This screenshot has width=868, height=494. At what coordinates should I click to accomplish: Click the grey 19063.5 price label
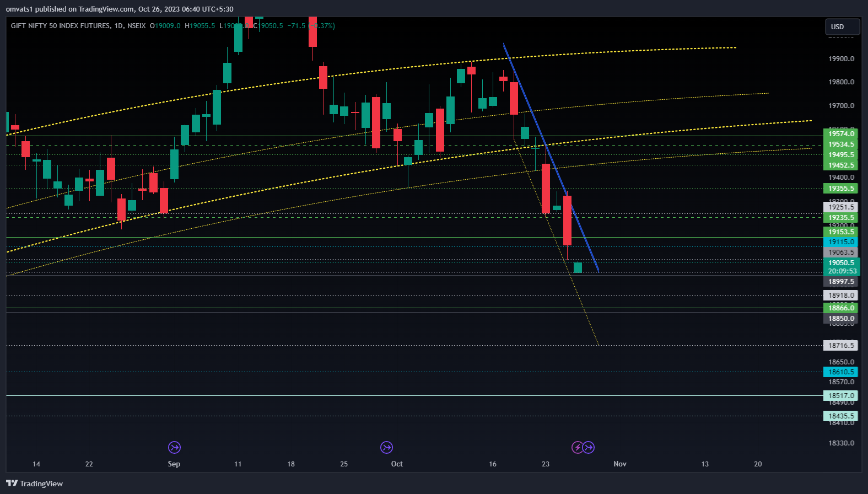coord(841,253)
